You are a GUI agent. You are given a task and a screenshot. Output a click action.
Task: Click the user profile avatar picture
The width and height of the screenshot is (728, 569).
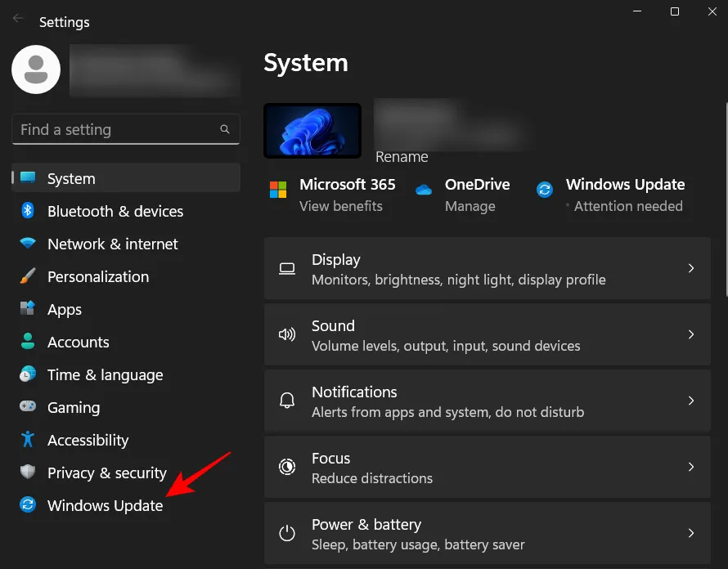point(35,69)
